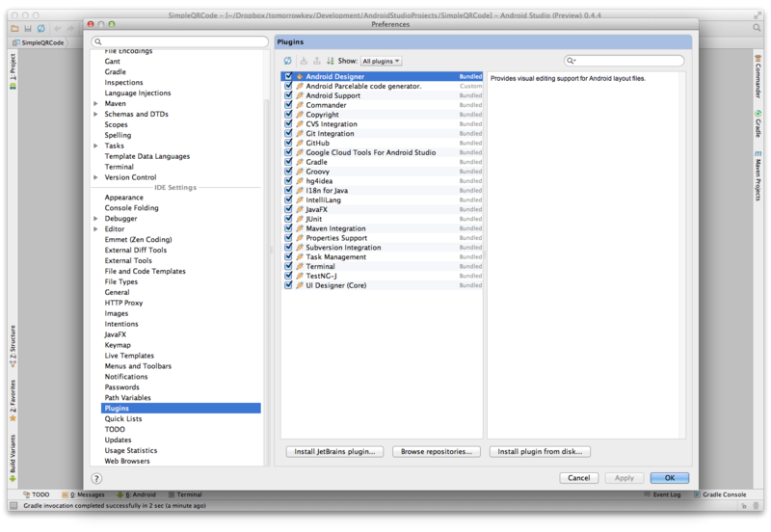Click the Open folder icon in main toolbar
Image resolution: width=771 pixels, height=532 pixels.
point(14,29)
